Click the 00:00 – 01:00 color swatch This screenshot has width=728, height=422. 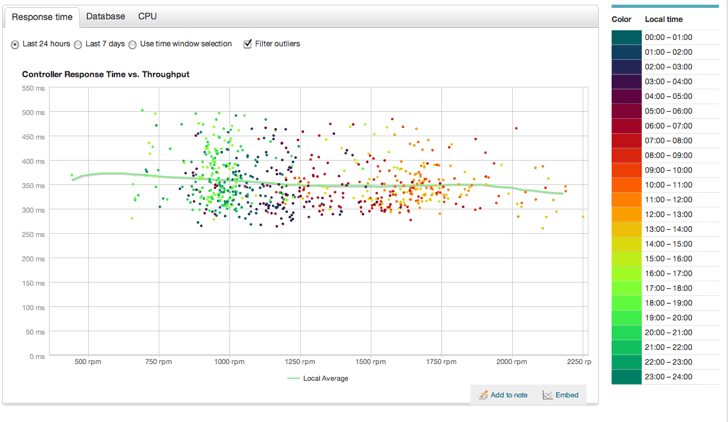click(x=626, y=37)
